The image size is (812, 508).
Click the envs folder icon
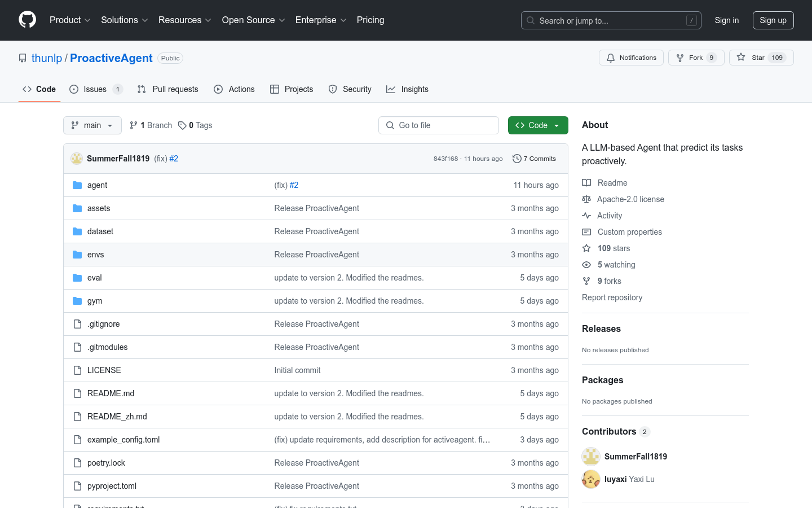(x=77, y=255)
